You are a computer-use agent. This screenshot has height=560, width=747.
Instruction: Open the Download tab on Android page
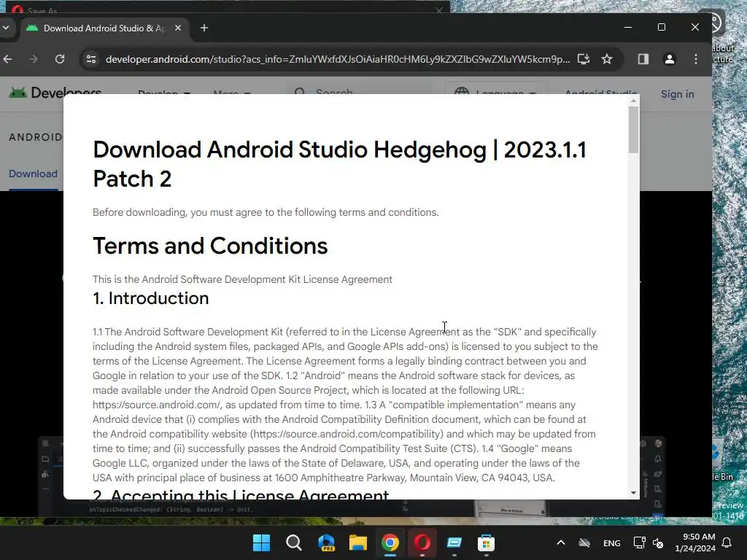click(x=33, y=174)
